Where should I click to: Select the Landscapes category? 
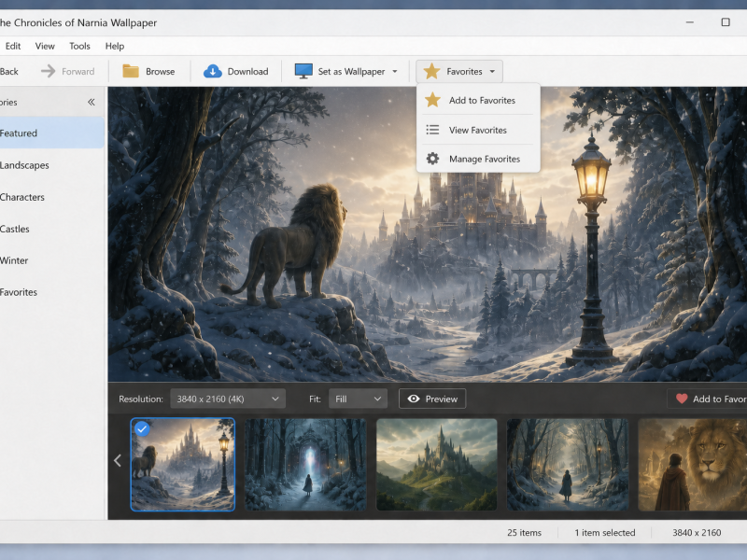[x=51, y=165]
